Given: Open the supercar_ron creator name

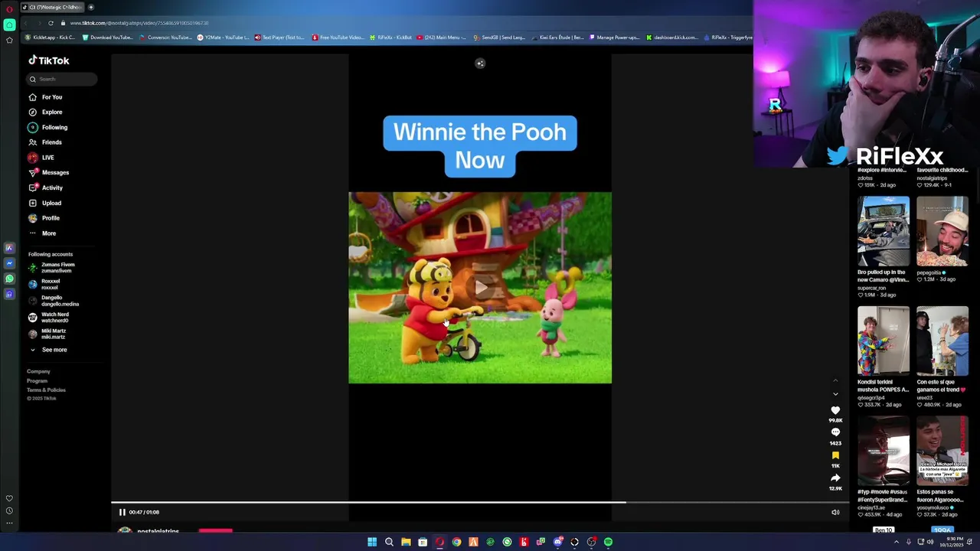Looking at the screenshot, I should [x=873, y=288].
